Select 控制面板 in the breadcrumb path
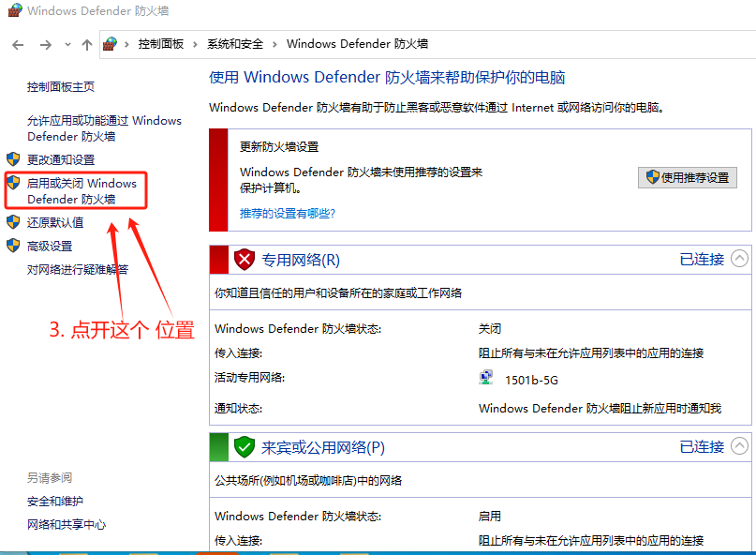756x555 pixels. (x=160, y=44)
